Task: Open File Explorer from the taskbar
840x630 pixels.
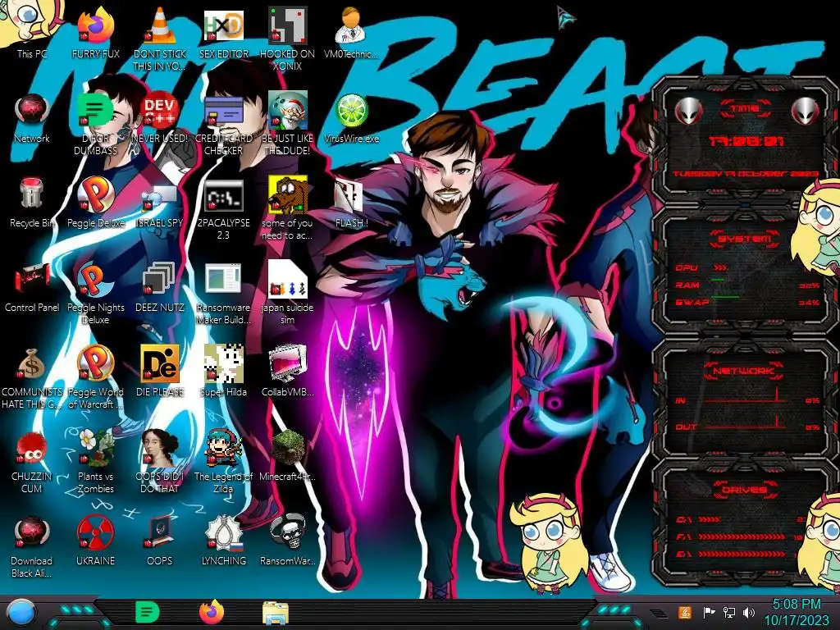Action: 276,614
